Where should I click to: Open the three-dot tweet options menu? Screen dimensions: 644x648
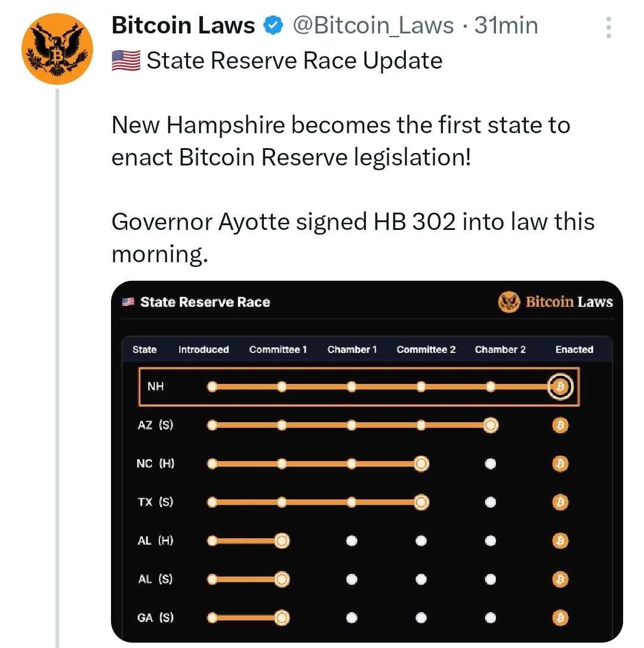[x=608, y=27]
